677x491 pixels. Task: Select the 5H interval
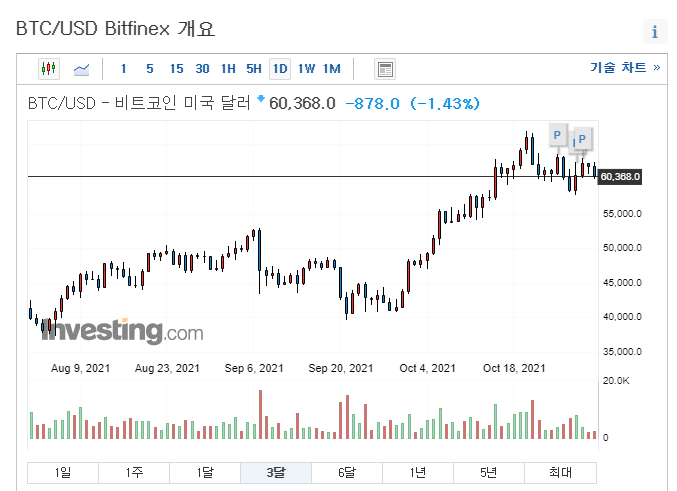pyautogui.click(x=254, y=69)
